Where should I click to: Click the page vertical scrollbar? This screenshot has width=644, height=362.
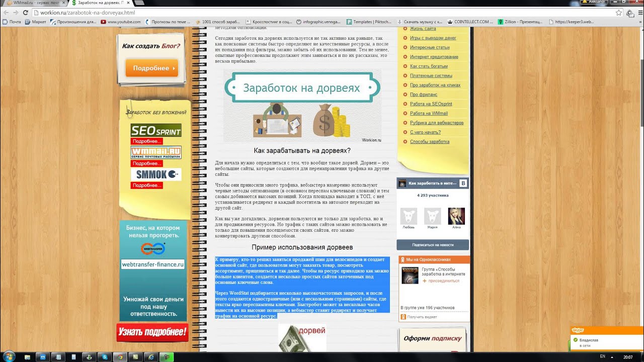(x=641, y=189)
